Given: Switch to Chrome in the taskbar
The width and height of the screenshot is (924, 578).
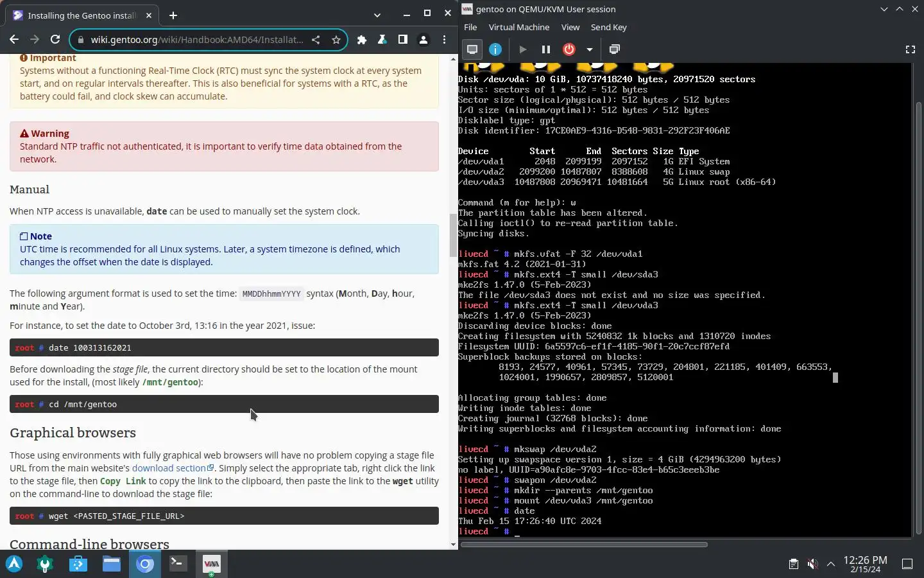Looking at the screenshot, I should 145,564.
